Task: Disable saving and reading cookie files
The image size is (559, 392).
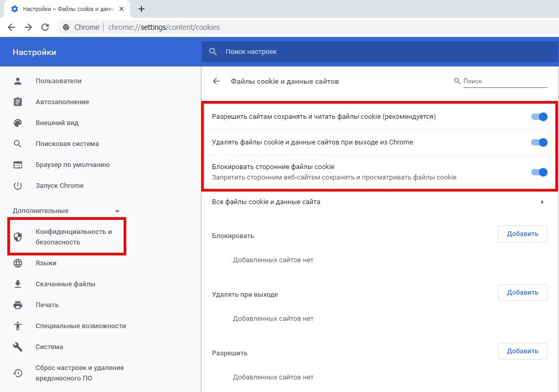Action: pyautogui.click(x=539, y=117)
